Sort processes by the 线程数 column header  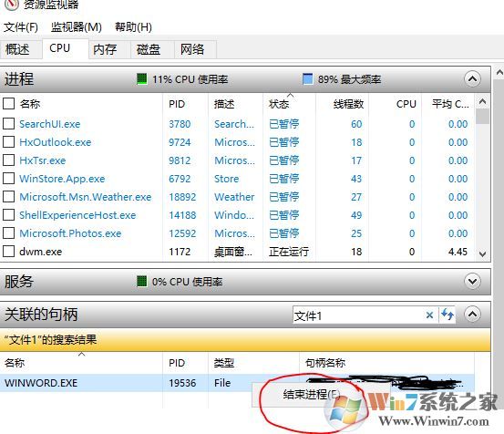(x=348, y=104)
